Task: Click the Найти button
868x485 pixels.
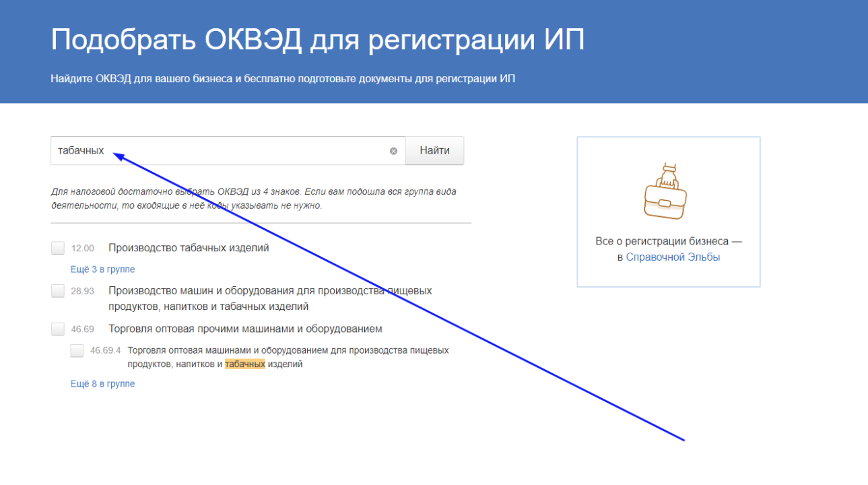Action: click(x=434, y=151)
